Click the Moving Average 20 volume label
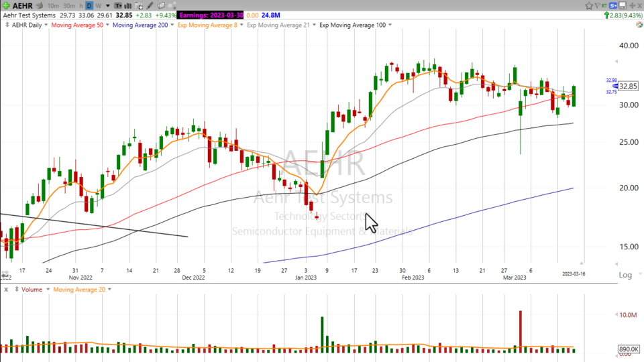This screenshot has height=362, width=644. [x=79, y=290]
